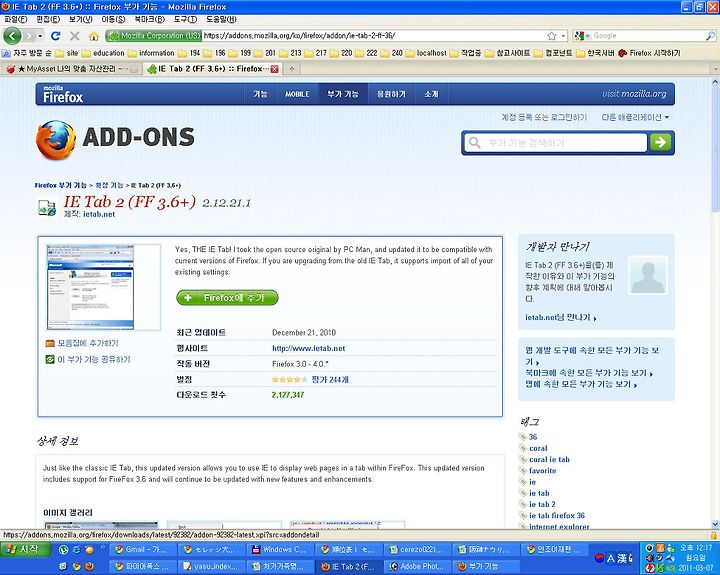This screenshot has height=575, width=720.
Task: Open Firefox 시작하기 bookmark
Action: pos(649,53)
